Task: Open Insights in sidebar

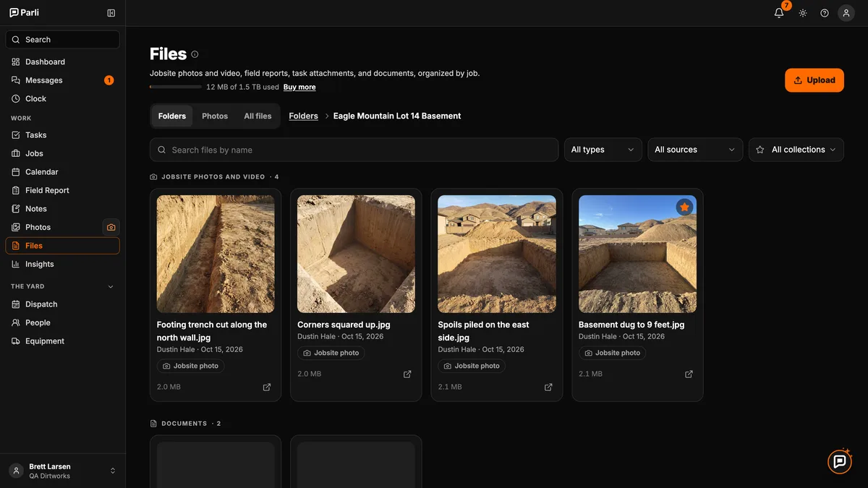Action: coord(62,264)
